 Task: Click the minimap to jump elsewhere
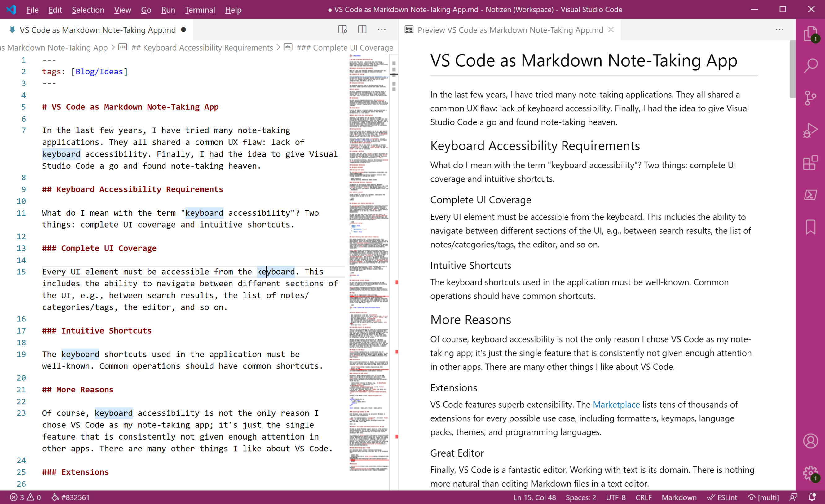point(368,201)
